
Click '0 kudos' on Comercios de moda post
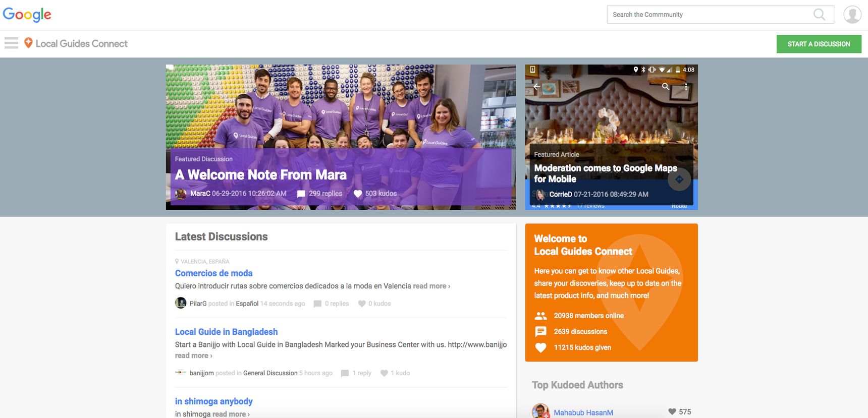tap(379, 304)
